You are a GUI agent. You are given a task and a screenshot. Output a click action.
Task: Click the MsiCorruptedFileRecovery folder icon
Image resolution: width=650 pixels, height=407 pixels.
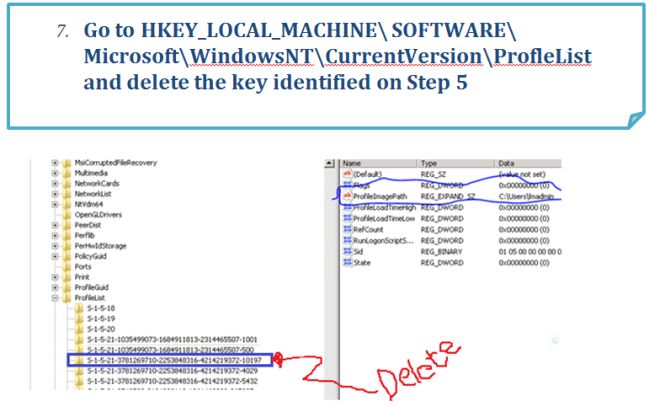click(x=66, y=163)
